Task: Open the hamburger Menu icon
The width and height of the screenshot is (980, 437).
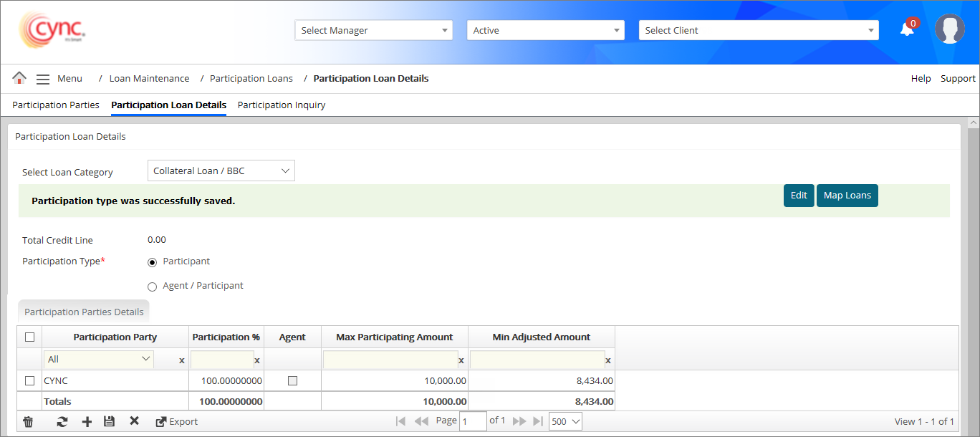Action: tap(43, 79)
